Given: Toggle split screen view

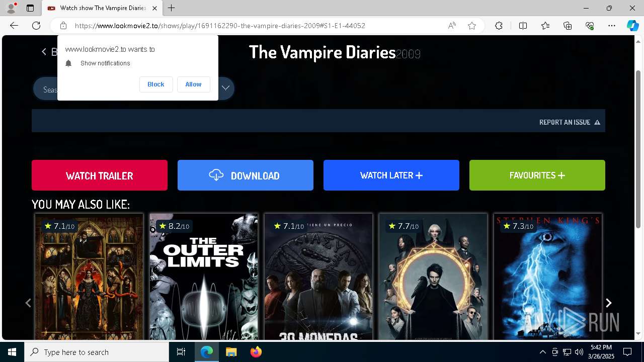Looking at the screenshot, I should point(523,26).
